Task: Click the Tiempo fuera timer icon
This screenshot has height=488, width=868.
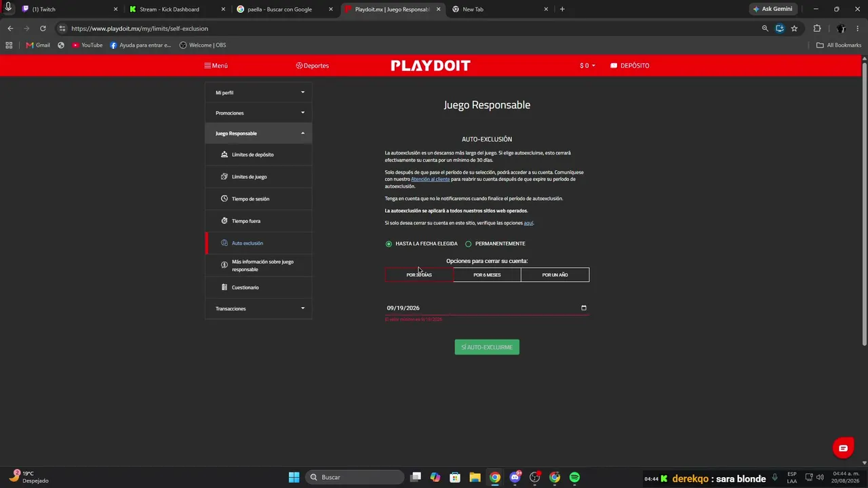Action: (x=224, y=221)
